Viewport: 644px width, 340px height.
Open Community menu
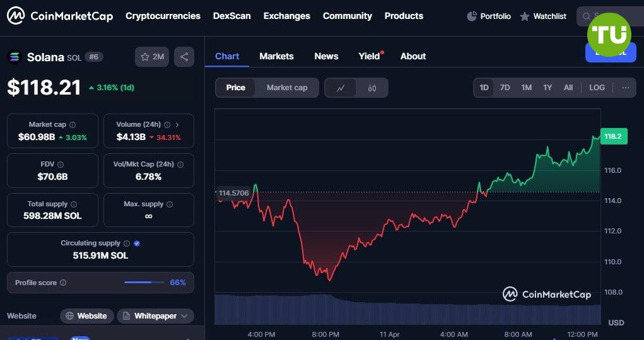coord(348,16)
